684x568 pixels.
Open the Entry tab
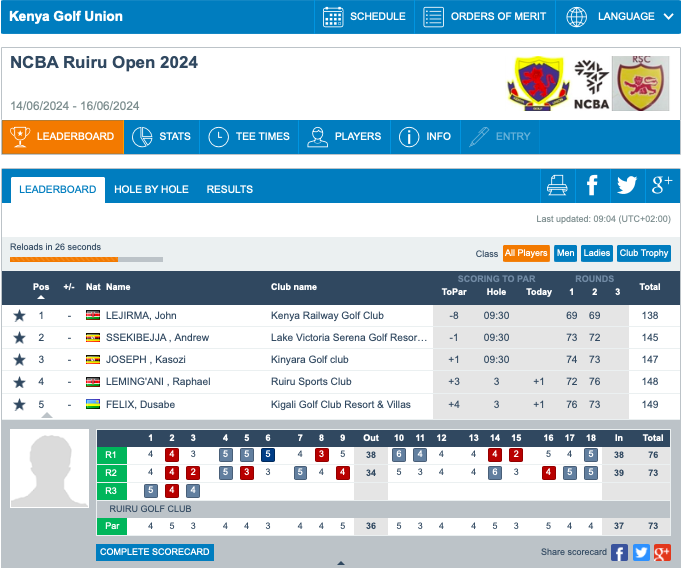(x=500, y=137)
